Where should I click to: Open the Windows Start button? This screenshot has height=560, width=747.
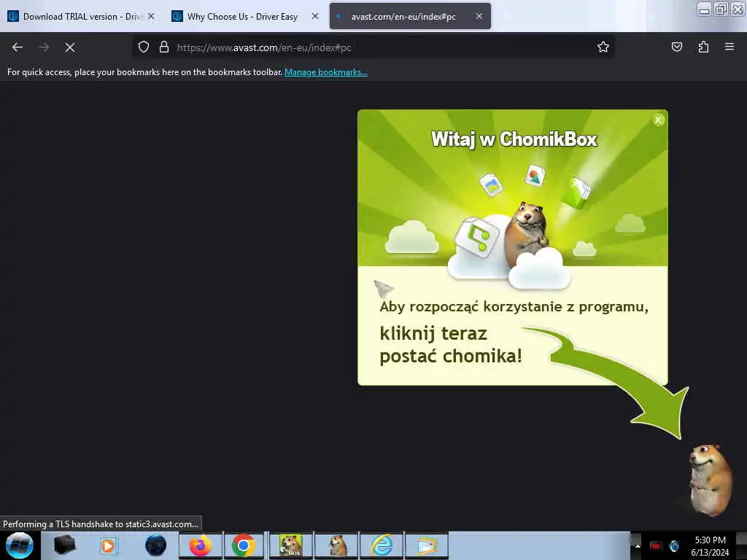tap(20, 545)
